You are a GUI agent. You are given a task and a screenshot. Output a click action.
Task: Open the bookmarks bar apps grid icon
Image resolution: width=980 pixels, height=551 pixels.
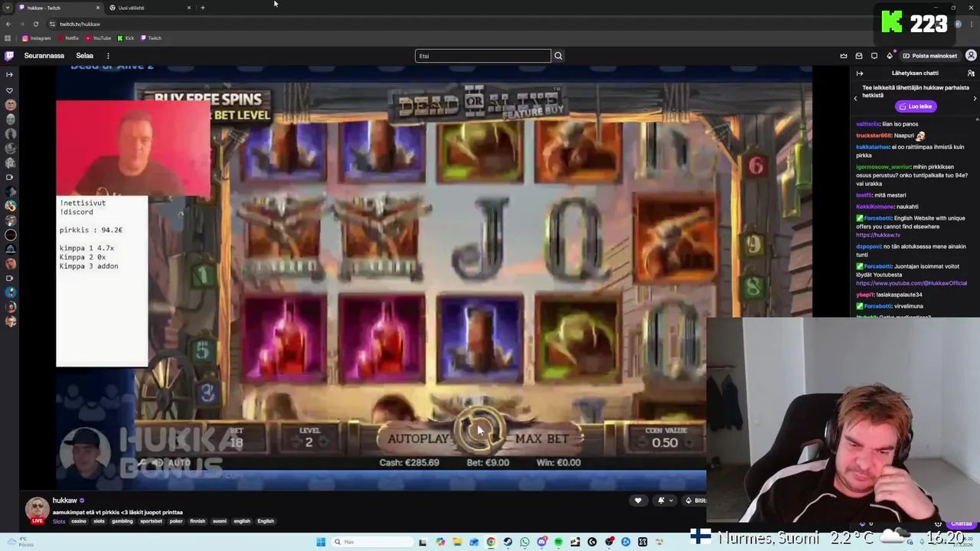pos(8,38)
